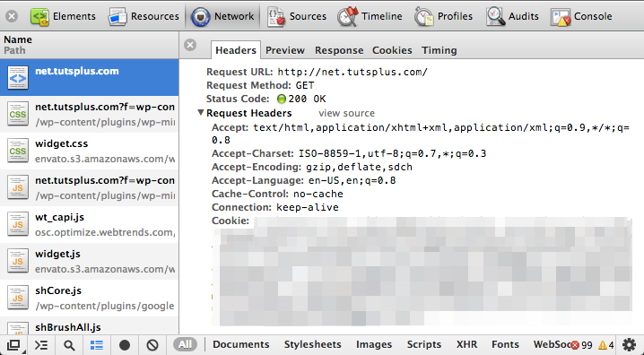Filter requests by Scripts
The image size is (644, 355).
(x=424, y=344)
